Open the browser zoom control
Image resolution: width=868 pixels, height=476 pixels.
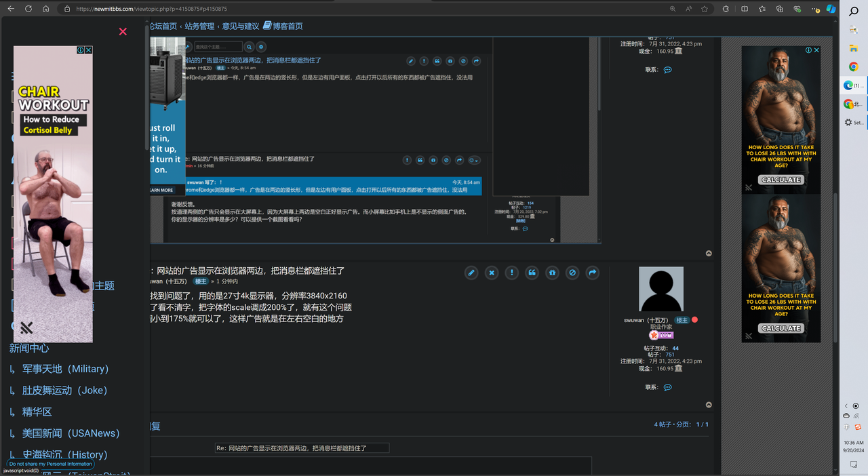(x=673, y=9)
